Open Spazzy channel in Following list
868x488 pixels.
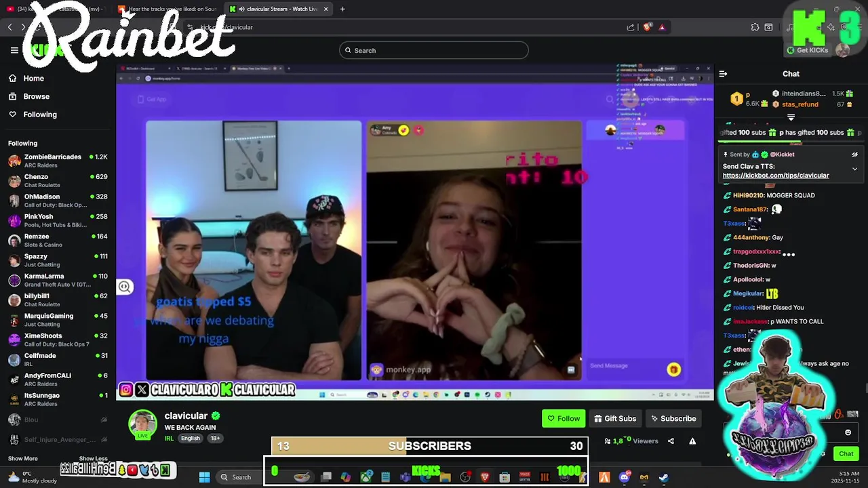coord(58,260)
